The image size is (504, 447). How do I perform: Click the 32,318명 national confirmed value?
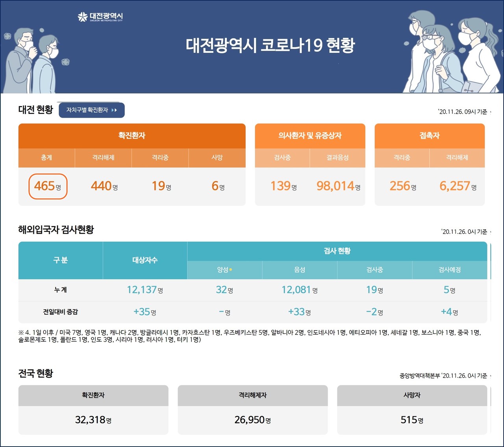pyautogui.click(x=93, y=420)
